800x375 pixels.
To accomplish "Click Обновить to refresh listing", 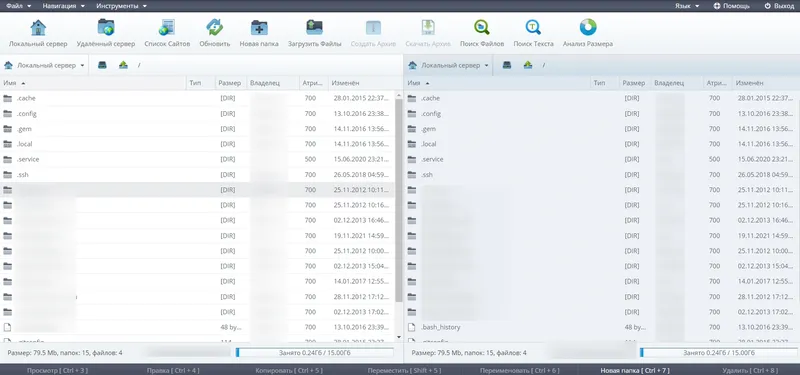I will [215, 34].
